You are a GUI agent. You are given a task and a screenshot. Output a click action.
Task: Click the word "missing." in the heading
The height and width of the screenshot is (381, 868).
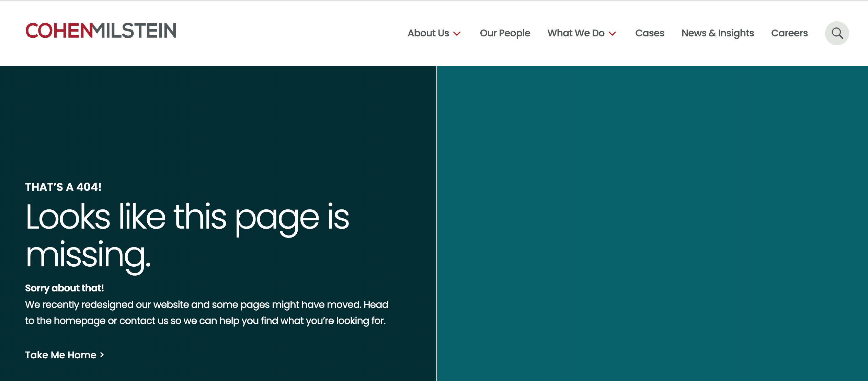tap(88, 255)
